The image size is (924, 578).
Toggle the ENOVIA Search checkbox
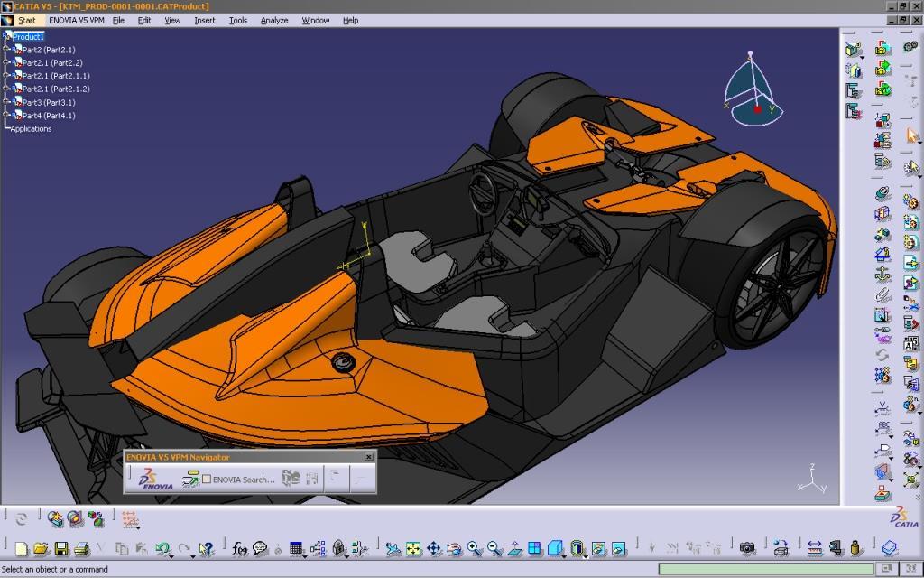(x=207, y=480)
